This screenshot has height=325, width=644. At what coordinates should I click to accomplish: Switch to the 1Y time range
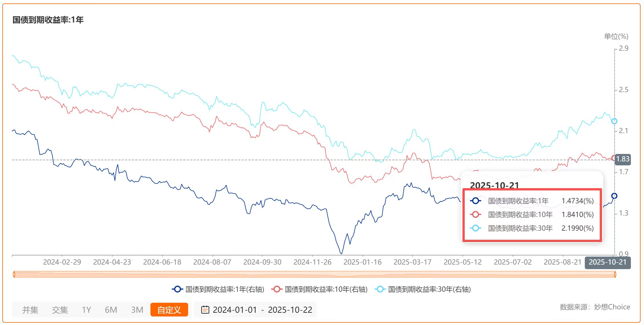(86, 310)
